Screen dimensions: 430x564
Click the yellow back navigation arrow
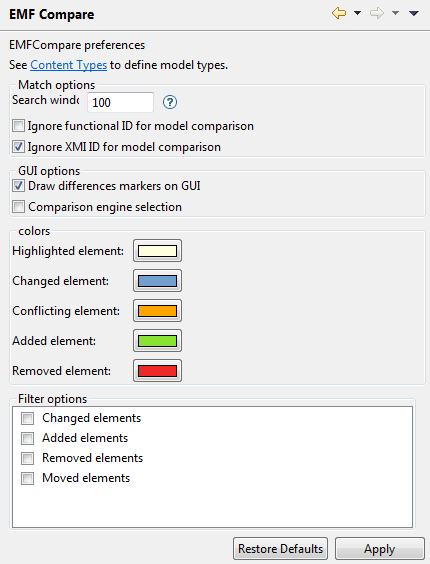tap(339, 14)
